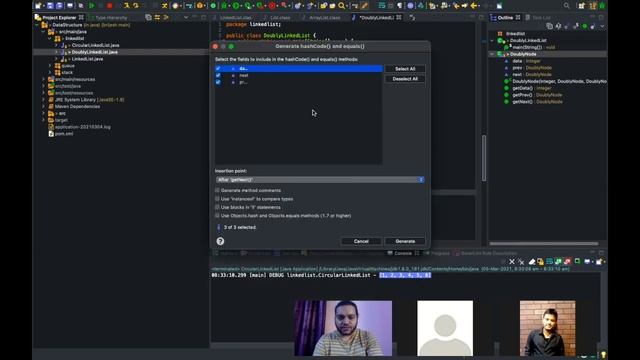Screen dimensions: 640x360
Task: Open the Progress tab in bottom panel
Action: (437, 253)
